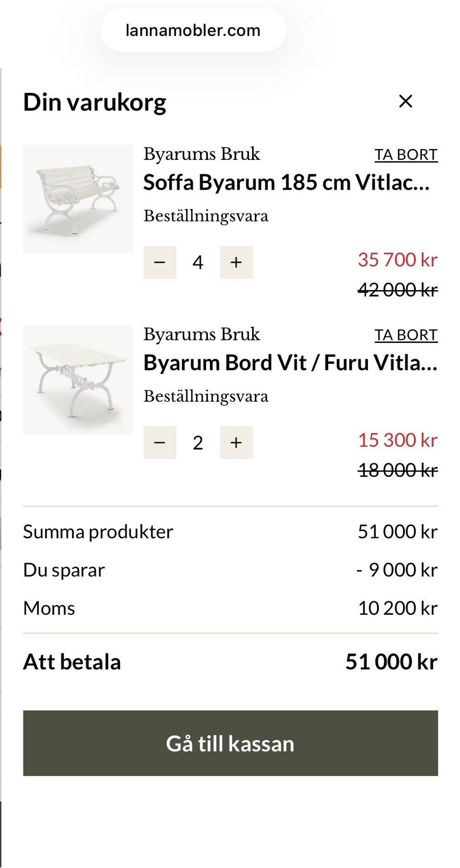Select the table quantity value 2
This screenshot has width=460, height=868.
click(198, 443)
